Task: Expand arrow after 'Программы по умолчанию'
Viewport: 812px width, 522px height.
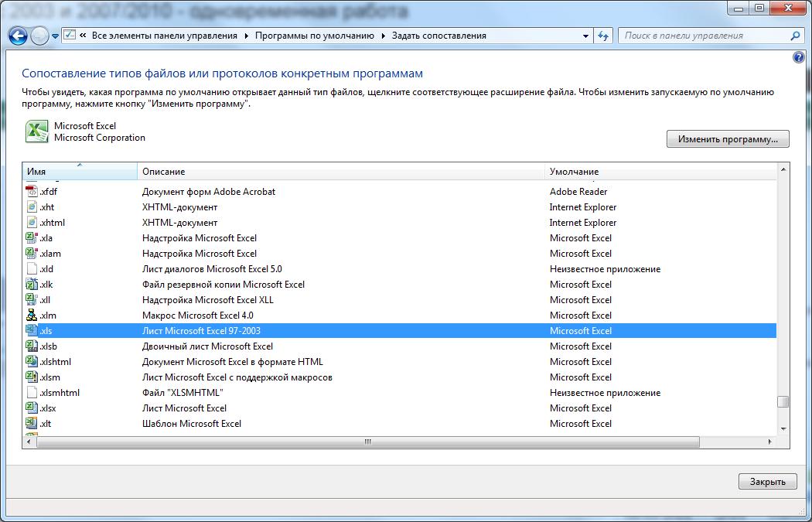Action: (x=383, y=36)
